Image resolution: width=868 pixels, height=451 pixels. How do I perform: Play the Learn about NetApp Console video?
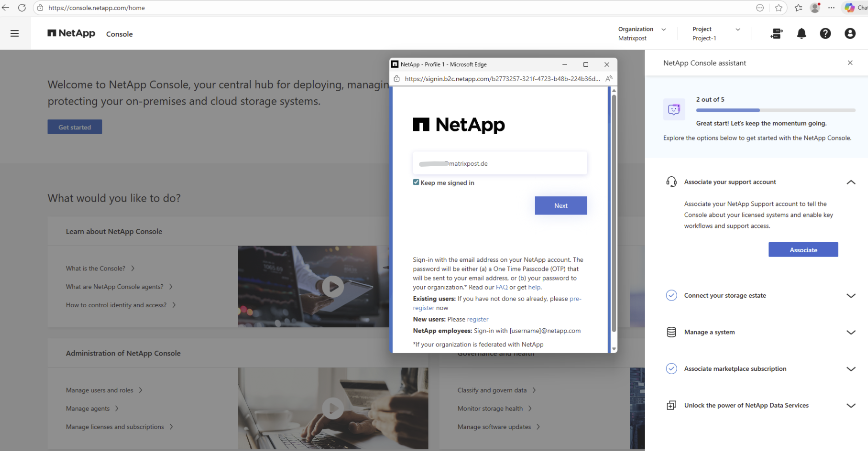coord(333,287)
